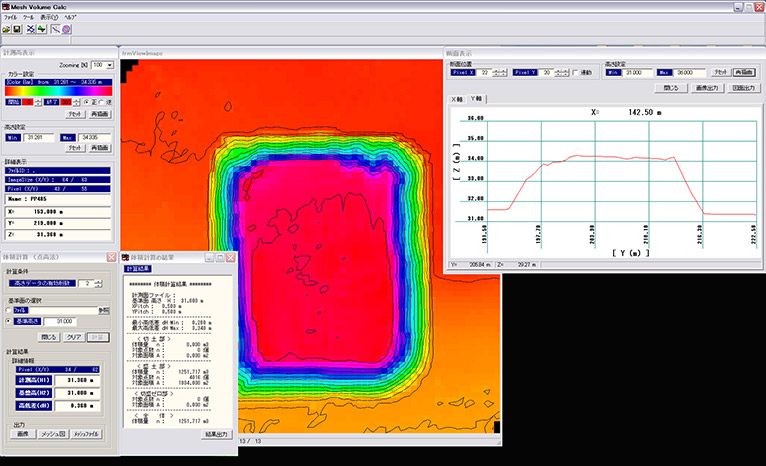Screen dimensions: 766x466
Task: Close the volume calculation result window
Action: pyautogui.click(x=229, y=257)
